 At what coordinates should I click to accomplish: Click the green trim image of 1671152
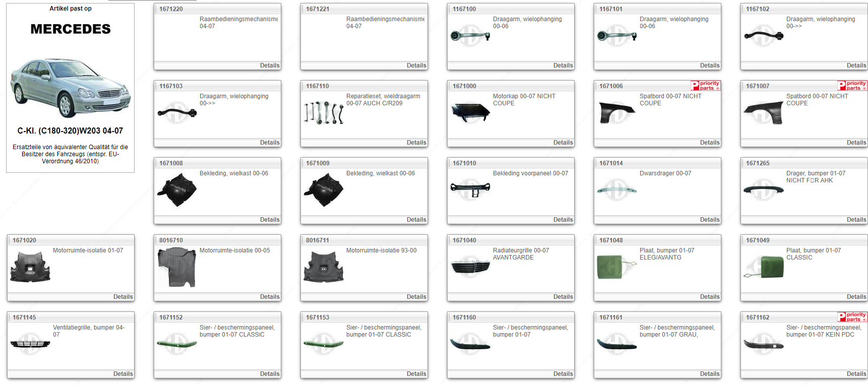pyautogui.click(x=177, y=344)
